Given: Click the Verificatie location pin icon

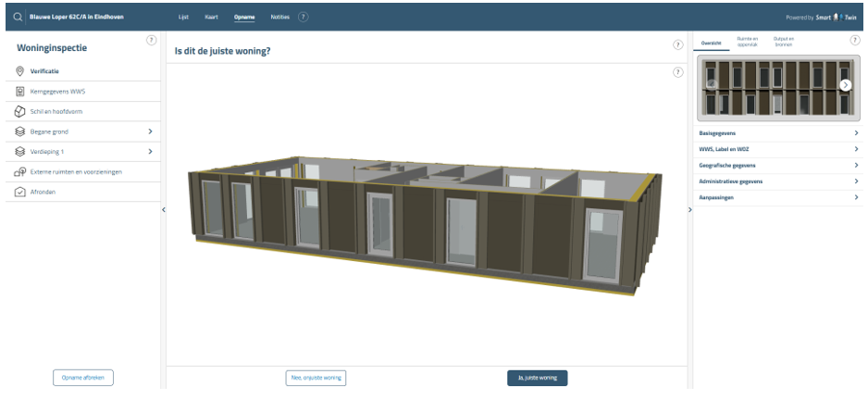Looking at the screenshot, I should (x=19, y=70).
